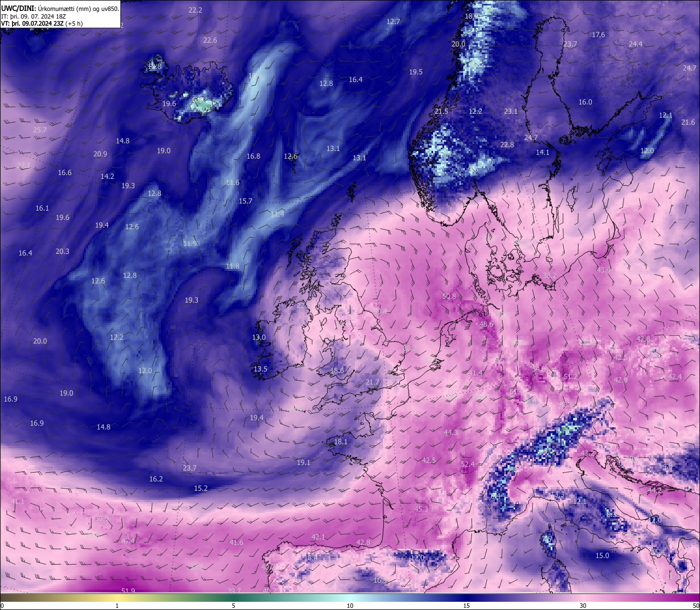Click the 41.6 value label
The height and width of the screenshot is (610, 700).
tap(236, 542)
